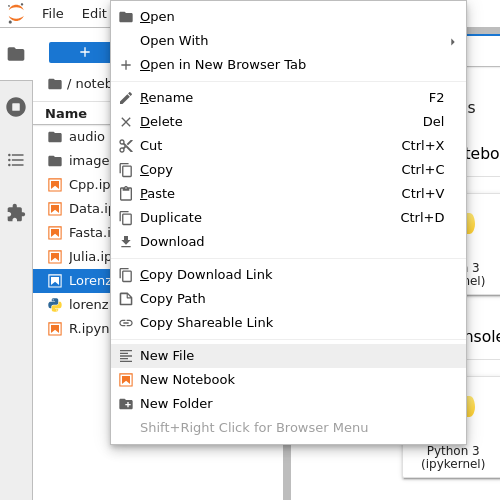Click the Python icon of the lorenz file
Image resolution: width=500 pixels, height=500 pixels.
55,305
